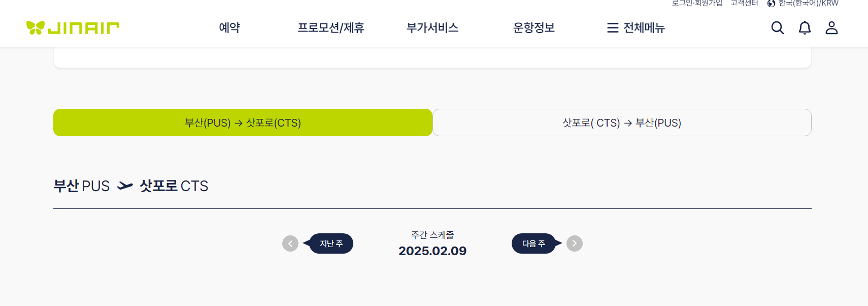Image resolution: width=868 pixels, height=306 pixels.
Task: Open the hamburger 전체메뉴 icon
Action: tap(613, 28)
